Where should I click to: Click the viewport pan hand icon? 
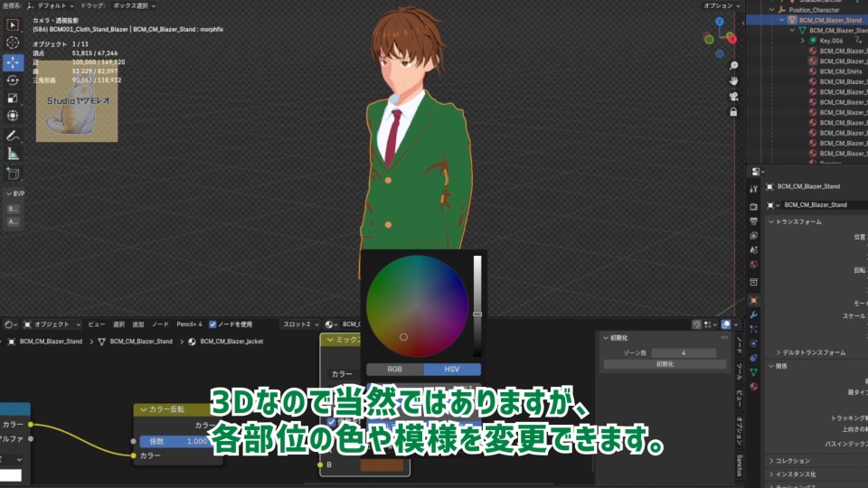click(733, 81)
